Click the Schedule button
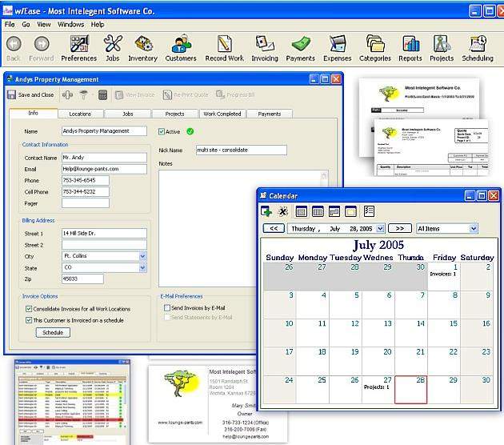Image resolution: width=504 pixels, height=445 pixels. [x=53, y=332]
